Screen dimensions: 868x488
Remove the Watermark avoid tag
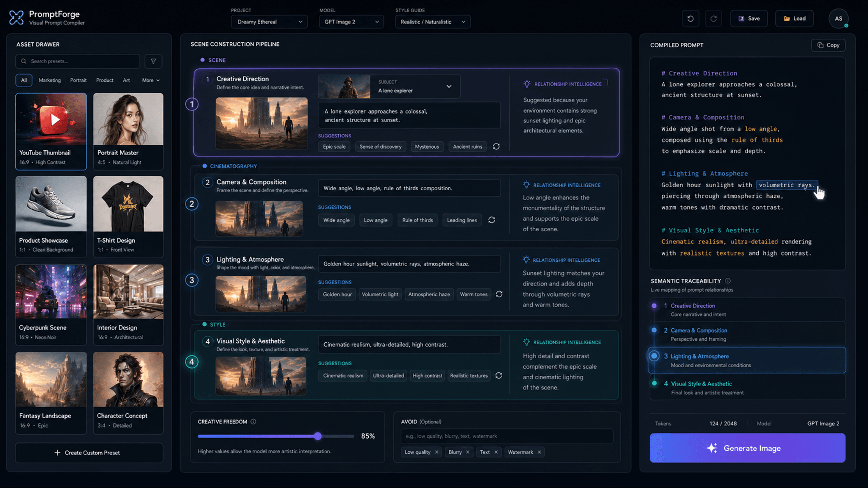(x=539, y=452)
